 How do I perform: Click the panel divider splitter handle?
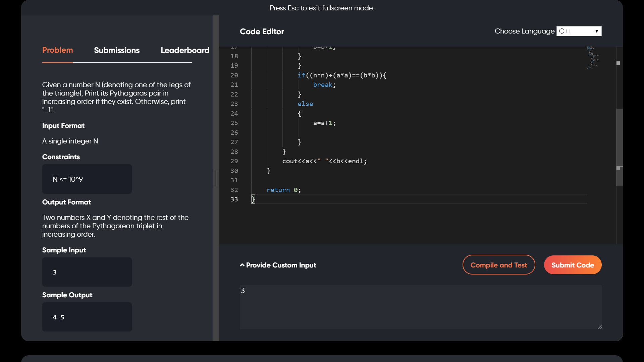coord(216,178)
